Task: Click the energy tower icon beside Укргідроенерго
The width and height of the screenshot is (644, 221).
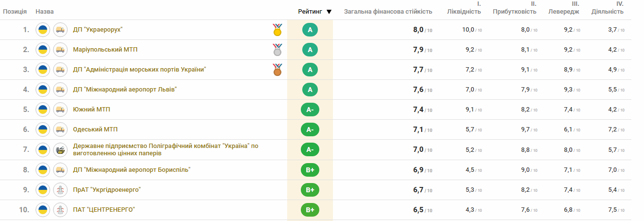Action: tap(60, 190)
